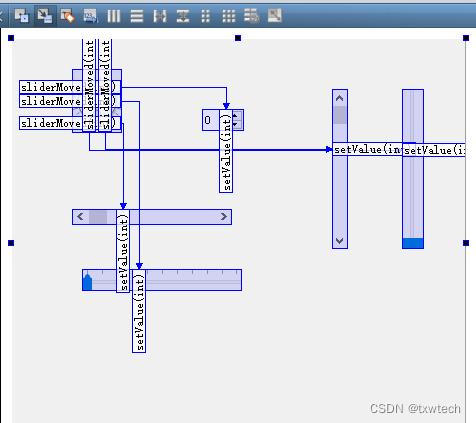
Task: Click the horizontal scrollbar's left arrow
Action: coord(80,217)
